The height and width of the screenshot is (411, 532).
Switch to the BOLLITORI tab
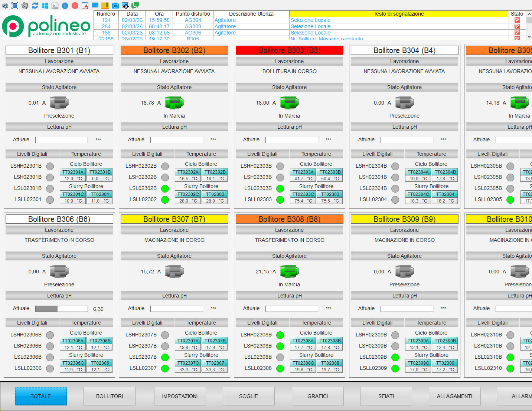pos(110,396)
